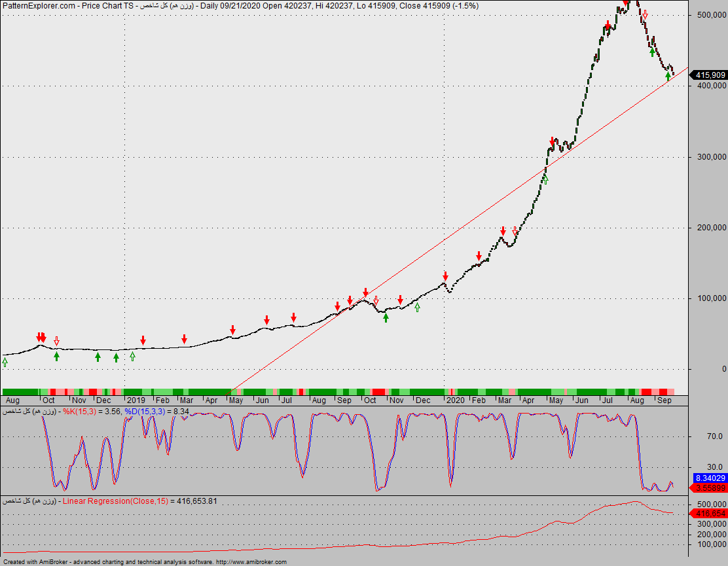Viewport: 728px width, 566px height.
Task: Click the solid green buy arrow in August 2020
Action: tap(652, 52)
